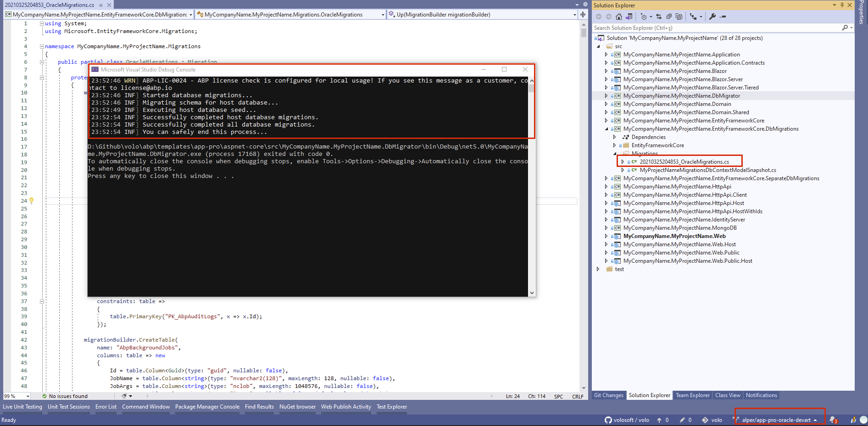The image size is (868, 426).
Task: Click Show All Files icon
Action: (679, 17)
